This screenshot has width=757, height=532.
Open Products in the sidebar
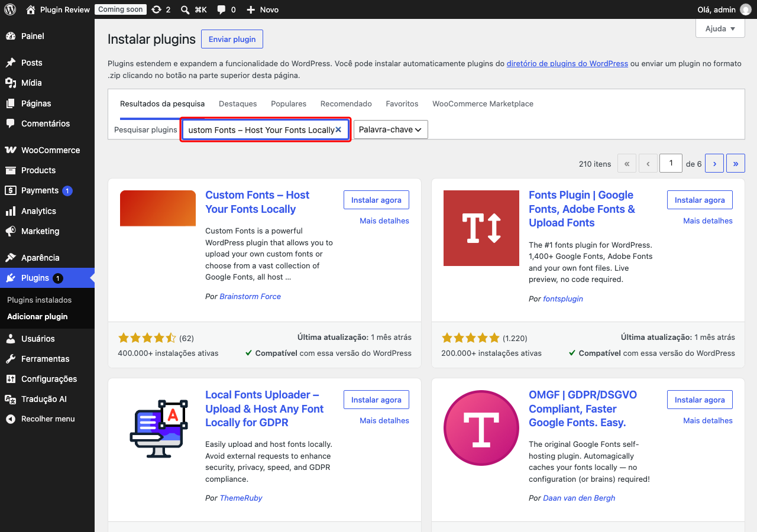click(x=47, y=170)
